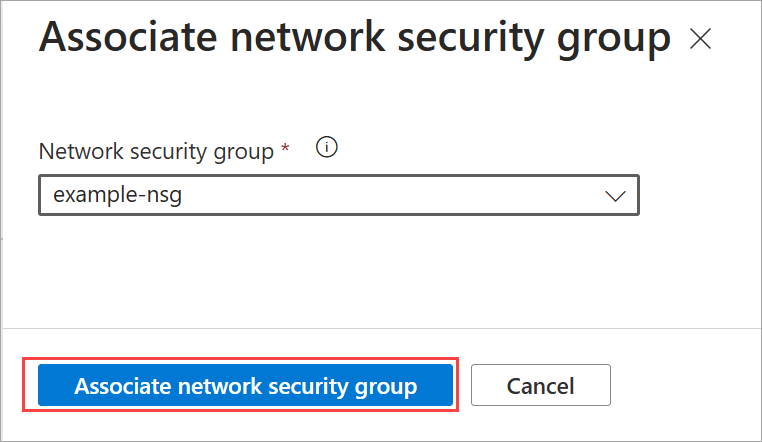Image resolution: width=762 pixels, height=442 pixels.
Task: Click the blue Associate network security group button
Action: 245,385
